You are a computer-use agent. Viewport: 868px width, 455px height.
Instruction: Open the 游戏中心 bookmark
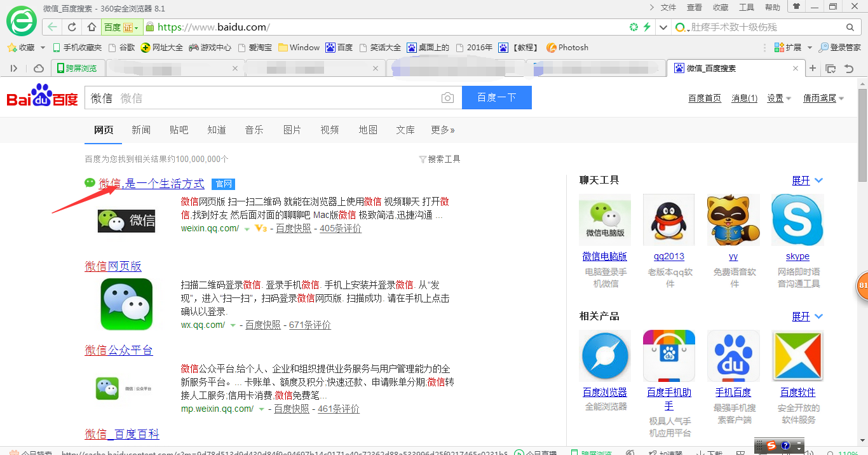click(210, 48)
